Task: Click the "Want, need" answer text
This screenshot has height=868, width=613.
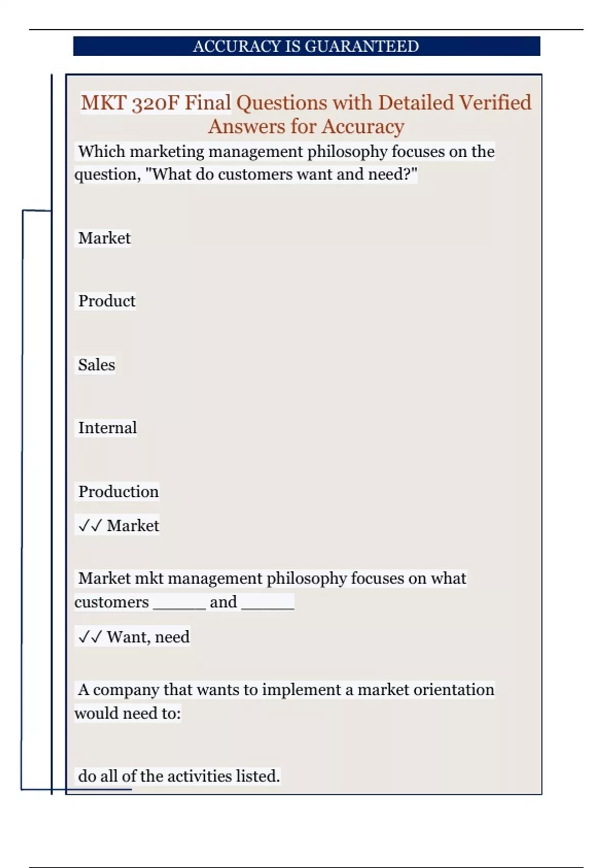Action: [x=148, y=637]
